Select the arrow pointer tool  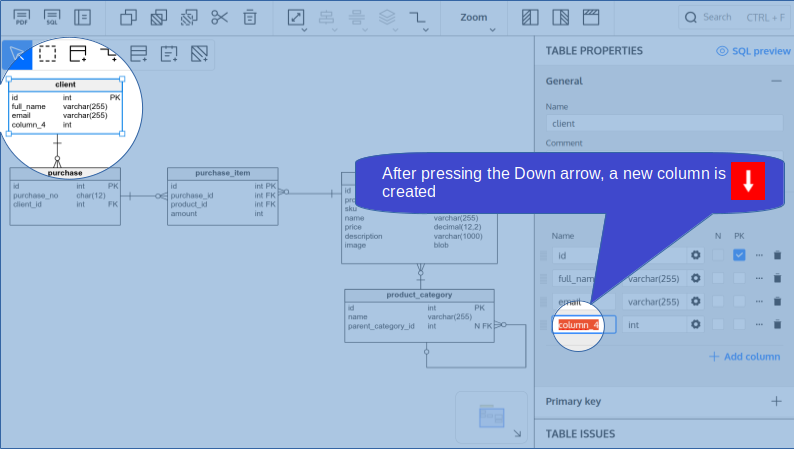coord(17,54)
